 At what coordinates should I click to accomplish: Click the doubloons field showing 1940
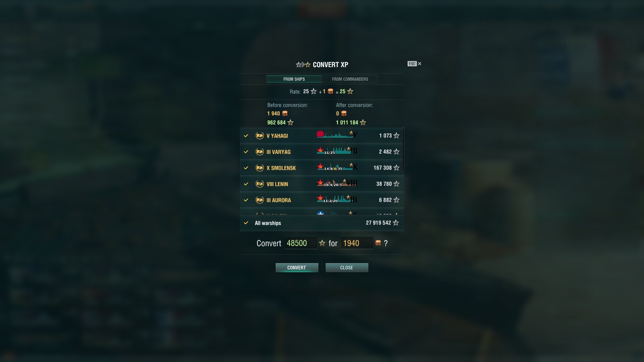[357, 243]
